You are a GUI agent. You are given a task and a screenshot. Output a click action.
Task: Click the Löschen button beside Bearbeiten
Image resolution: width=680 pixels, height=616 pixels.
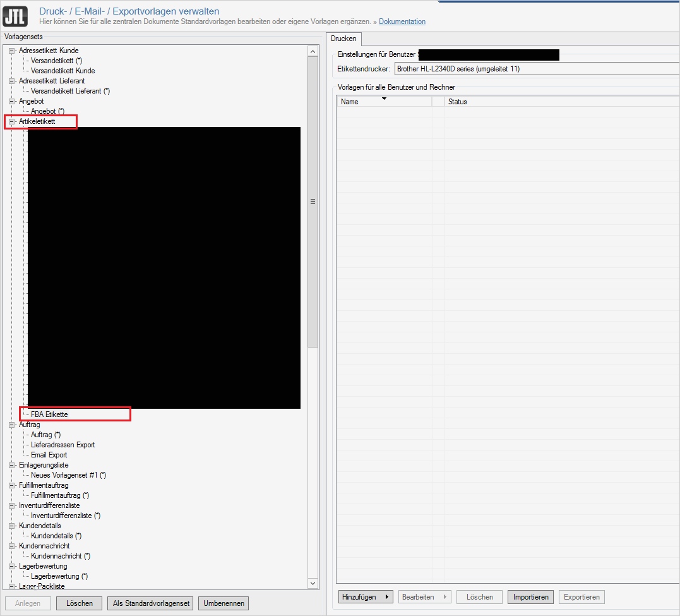[x=479, y=597]
